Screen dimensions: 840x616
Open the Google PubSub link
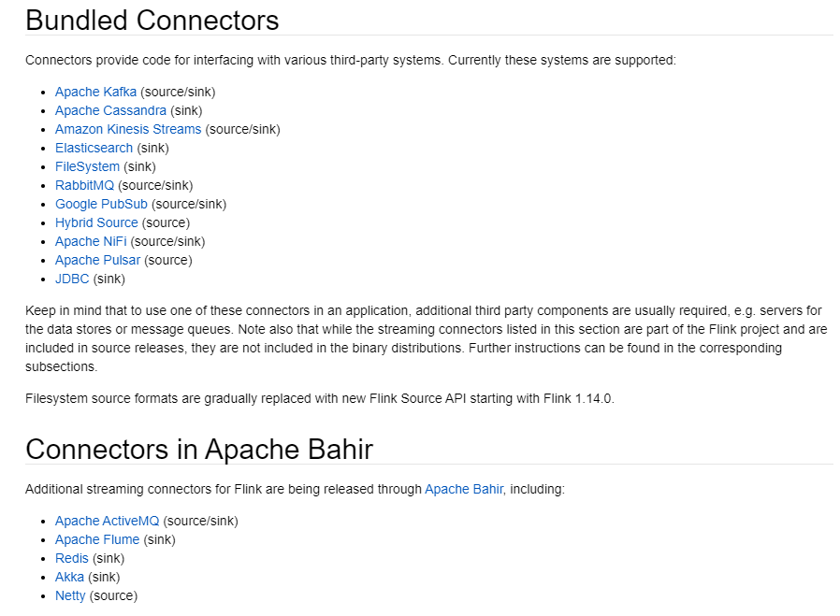click(101, 205)
